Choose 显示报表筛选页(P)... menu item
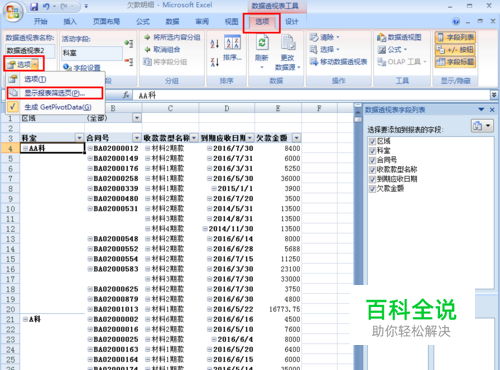Screen dimensions: 500x370 (55, 93)
